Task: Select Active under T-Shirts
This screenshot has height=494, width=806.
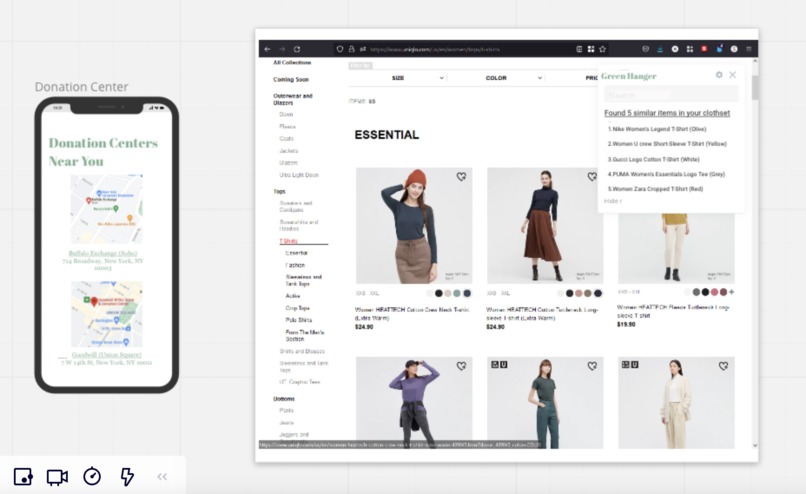Action: click(292, 296)
